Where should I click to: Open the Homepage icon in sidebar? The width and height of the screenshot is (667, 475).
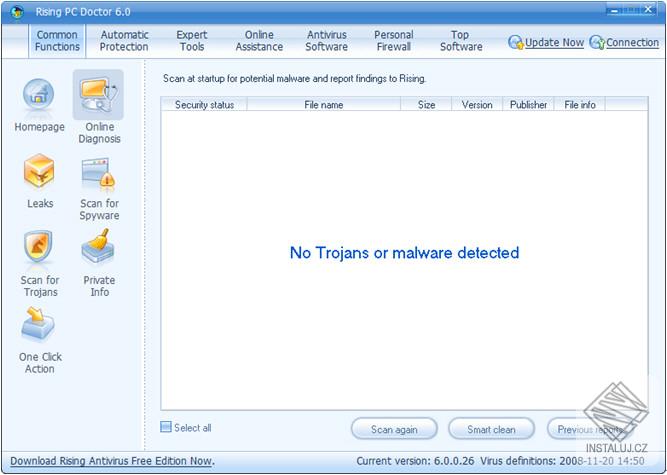(39, 95)
